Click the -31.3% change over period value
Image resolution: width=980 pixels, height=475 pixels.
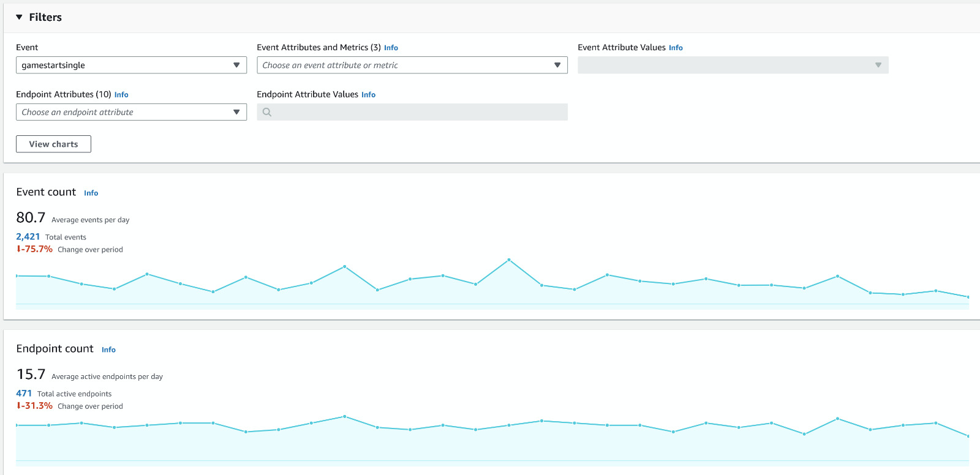38,406
